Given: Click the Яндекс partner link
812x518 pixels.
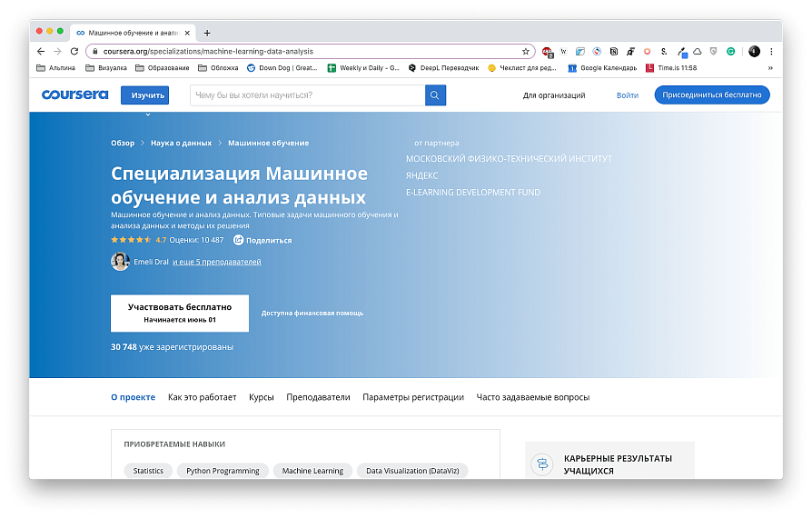Looking at the screenshot, I should 422,175.
